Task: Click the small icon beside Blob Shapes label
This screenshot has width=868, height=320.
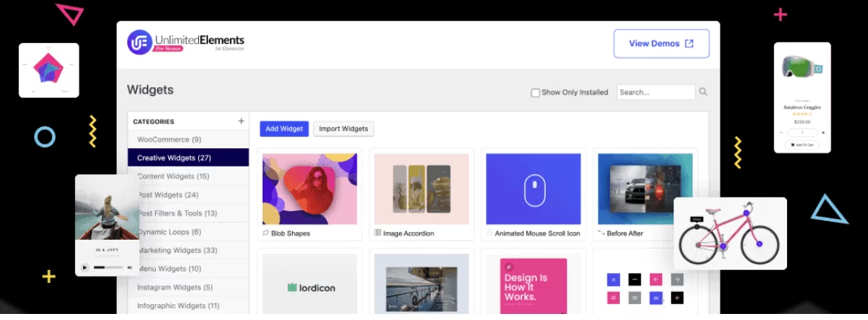Action: (266, 233)
